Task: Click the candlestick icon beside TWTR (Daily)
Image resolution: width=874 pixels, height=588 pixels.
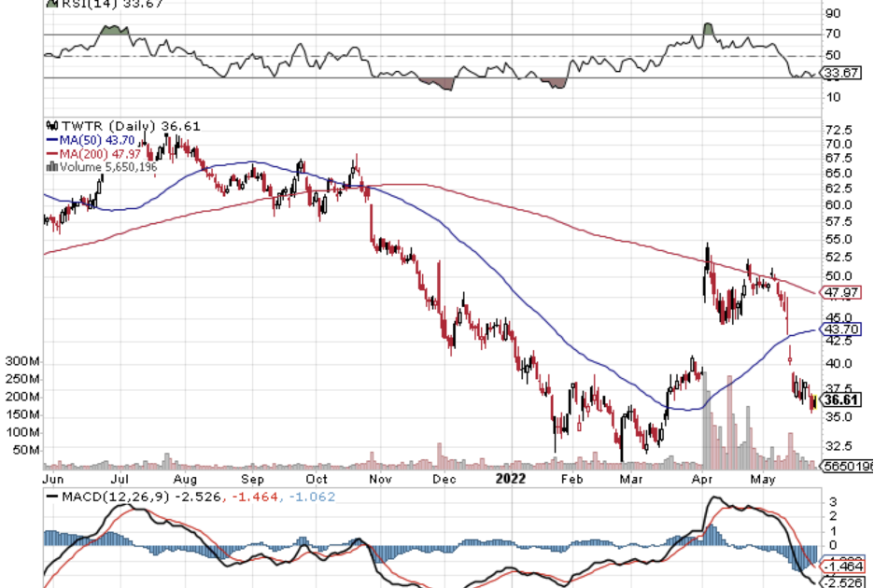Action: [x=50, y=126]
